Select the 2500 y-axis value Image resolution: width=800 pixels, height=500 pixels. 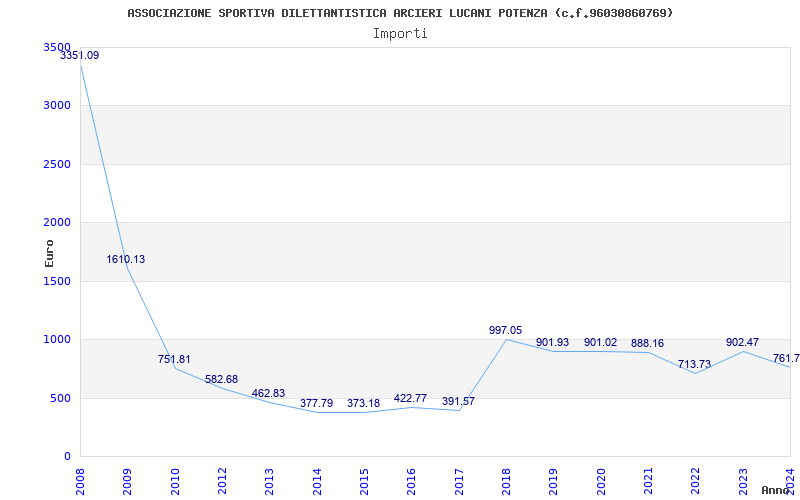coord(57,164)
